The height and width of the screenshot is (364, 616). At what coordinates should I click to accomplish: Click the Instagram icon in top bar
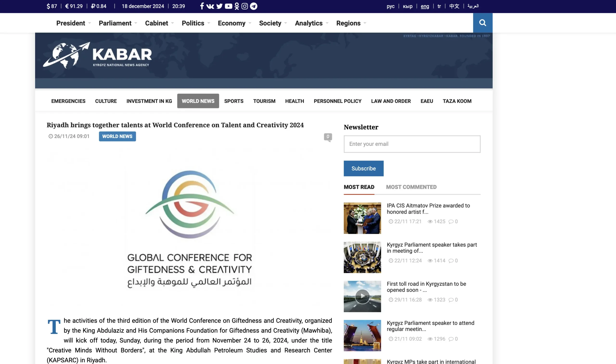(244, 6)
